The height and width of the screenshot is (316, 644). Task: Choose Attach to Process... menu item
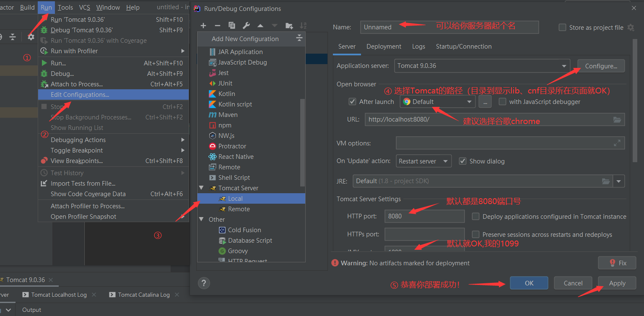pos(113,84)
